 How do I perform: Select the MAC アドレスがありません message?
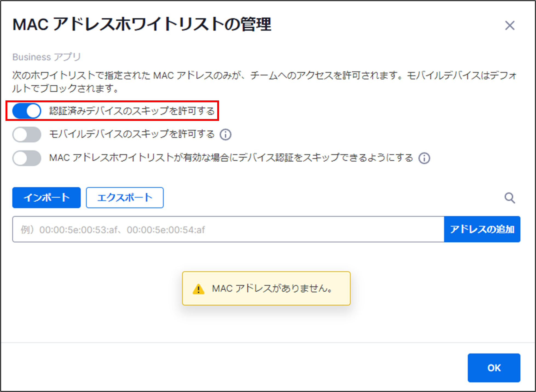[272, 288]
